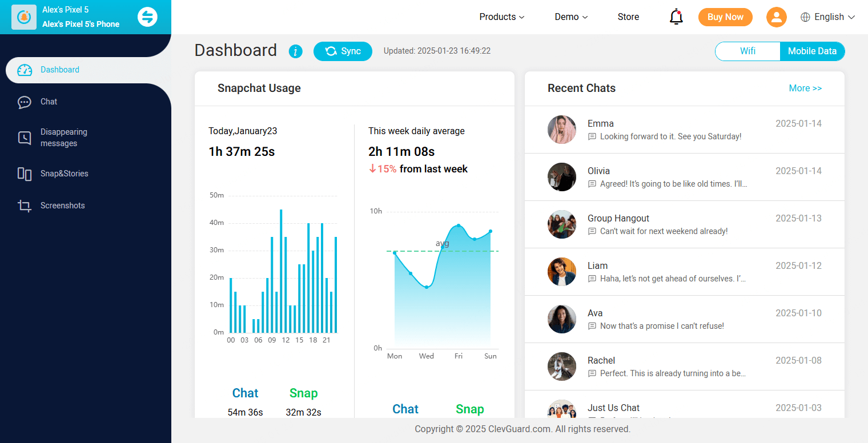868x443 pixels.
Task: Click the Wed data point on weekly chart
Action: click(x=426, y=287)
